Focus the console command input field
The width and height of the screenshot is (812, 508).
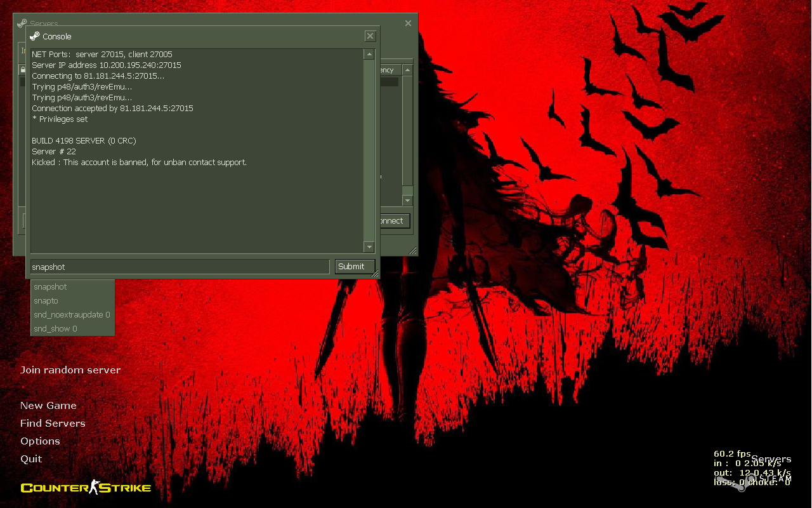[x=180, y=267]
